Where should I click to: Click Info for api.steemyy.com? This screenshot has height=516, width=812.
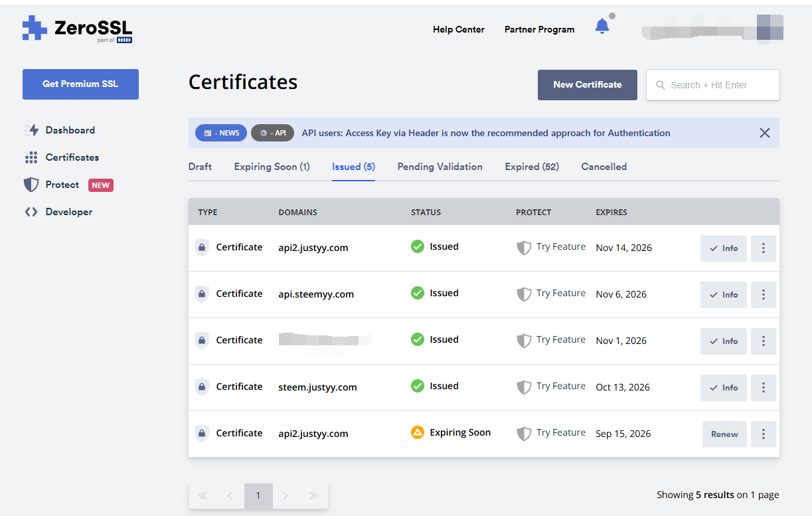pyautogui.click(x=724, y=295)
